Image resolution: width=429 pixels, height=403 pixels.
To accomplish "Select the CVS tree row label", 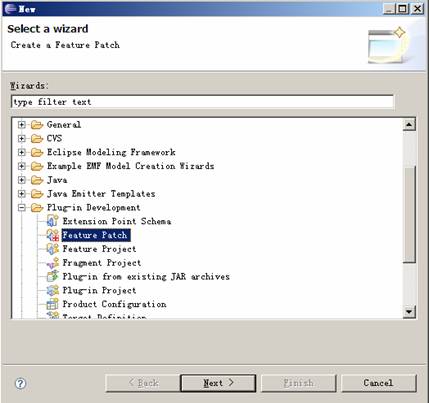I will pyautogui.click(x=54, y=138).
